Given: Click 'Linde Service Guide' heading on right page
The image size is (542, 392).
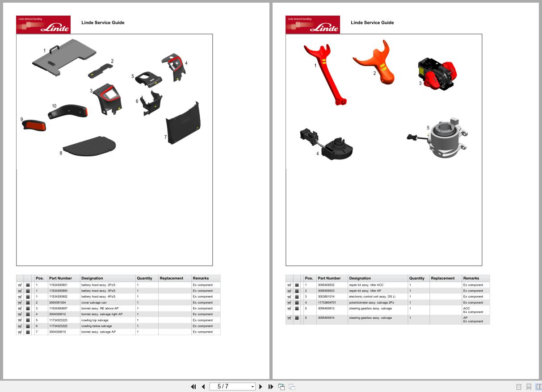Looking at the screenshot, I should pyautogui.click(x=372, y=22).
